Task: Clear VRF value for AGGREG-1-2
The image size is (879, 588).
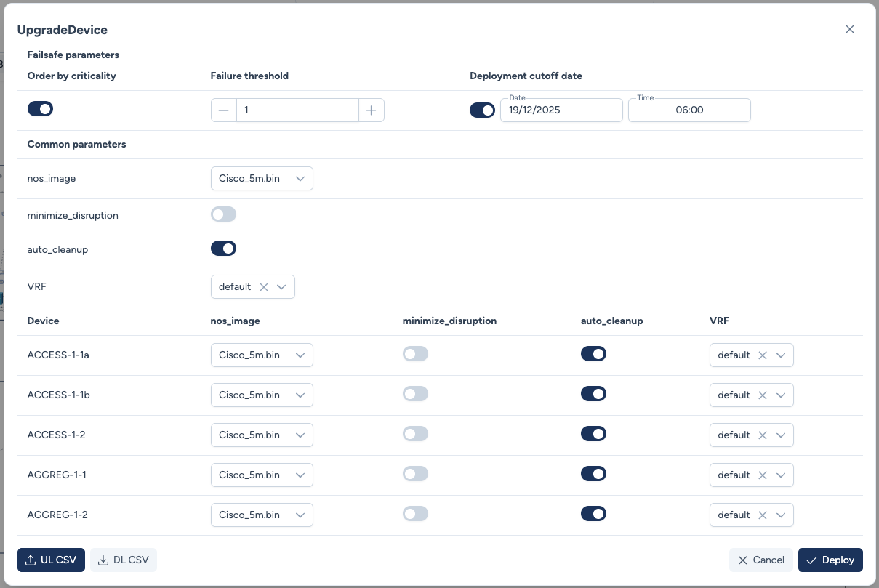Action: 763,515
